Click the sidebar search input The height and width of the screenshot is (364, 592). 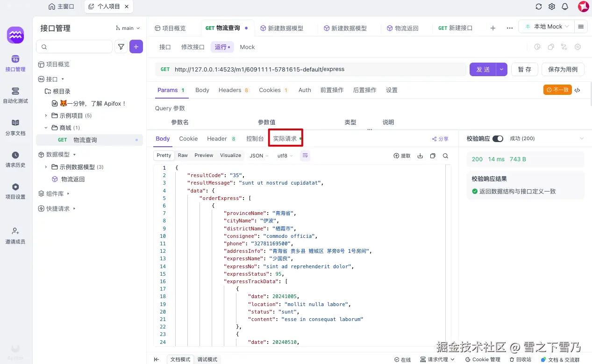74,47
